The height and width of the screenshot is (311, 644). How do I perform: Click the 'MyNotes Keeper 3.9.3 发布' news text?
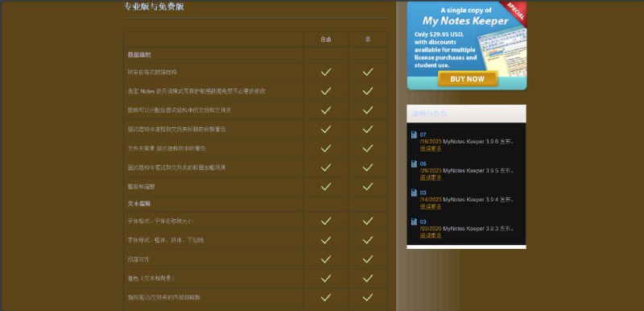478,229
